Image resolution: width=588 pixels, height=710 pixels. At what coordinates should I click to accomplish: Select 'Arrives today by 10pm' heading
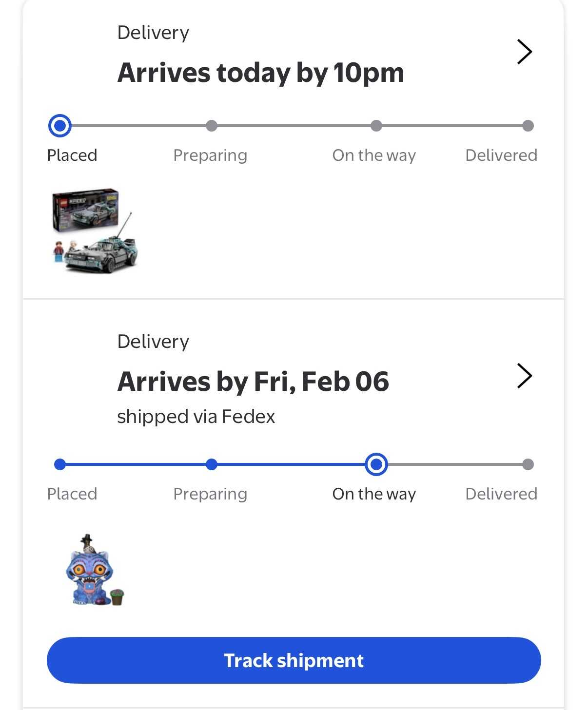[260, 73]
